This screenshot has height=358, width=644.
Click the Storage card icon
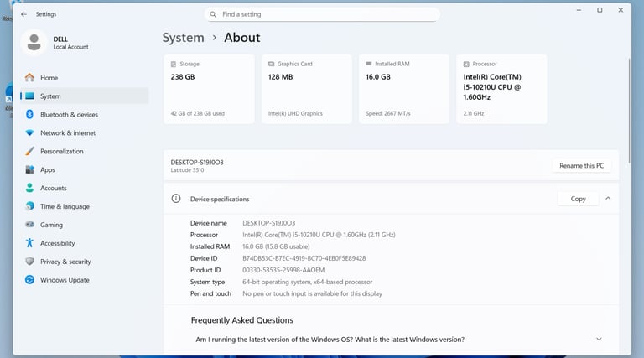pyautogui.click(x=174, y=64)
